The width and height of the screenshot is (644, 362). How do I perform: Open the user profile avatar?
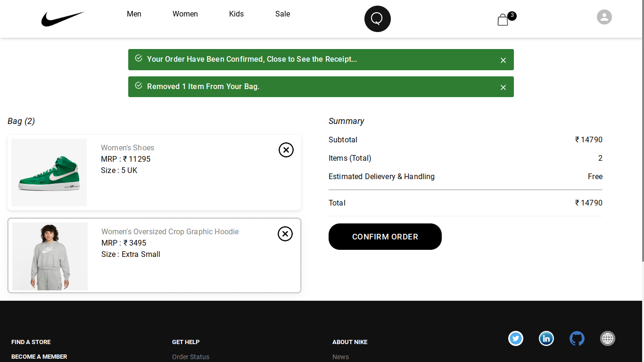tap(604, 17)
